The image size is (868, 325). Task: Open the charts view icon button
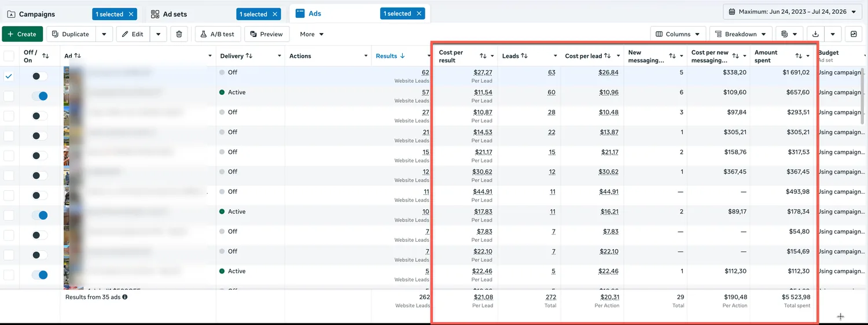[854, 34]
